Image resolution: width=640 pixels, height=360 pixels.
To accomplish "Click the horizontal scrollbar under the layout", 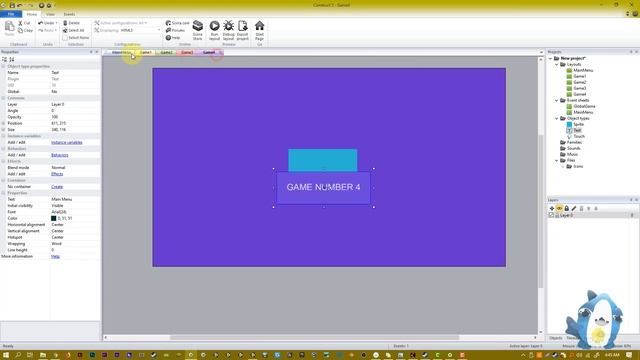I will coord(314,338).
